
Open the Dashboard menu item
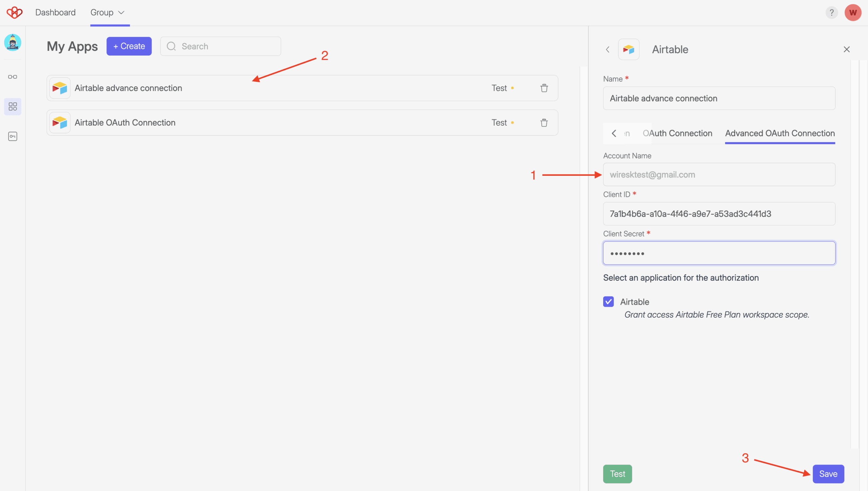click(55, 13)
